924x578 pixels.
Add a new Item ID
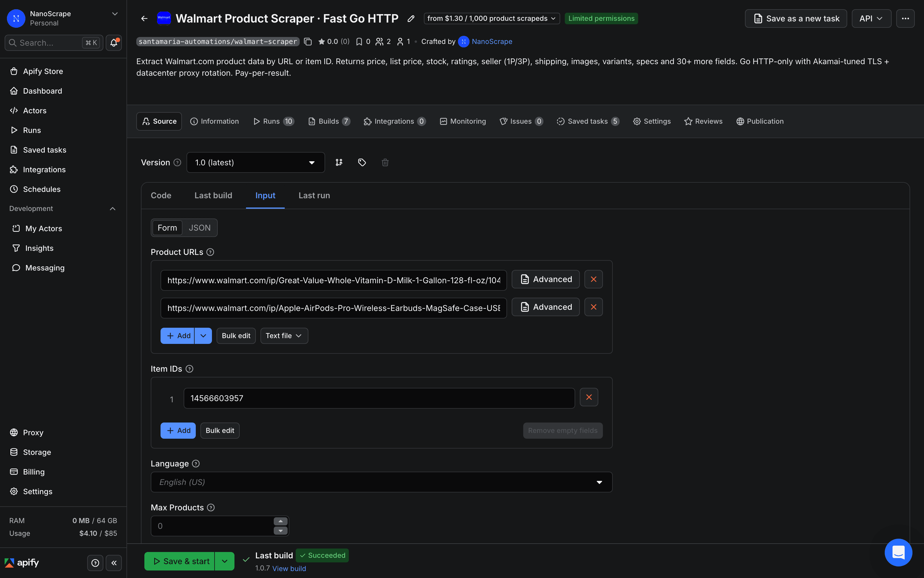coord(178,430)
